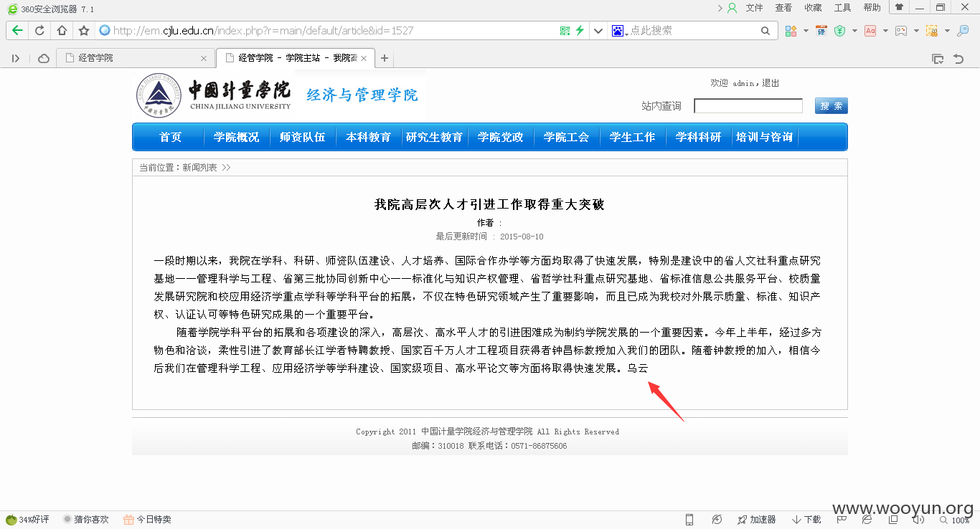Click the 100% zoom level control
This screenshot has width=980, height=529.
955,520
